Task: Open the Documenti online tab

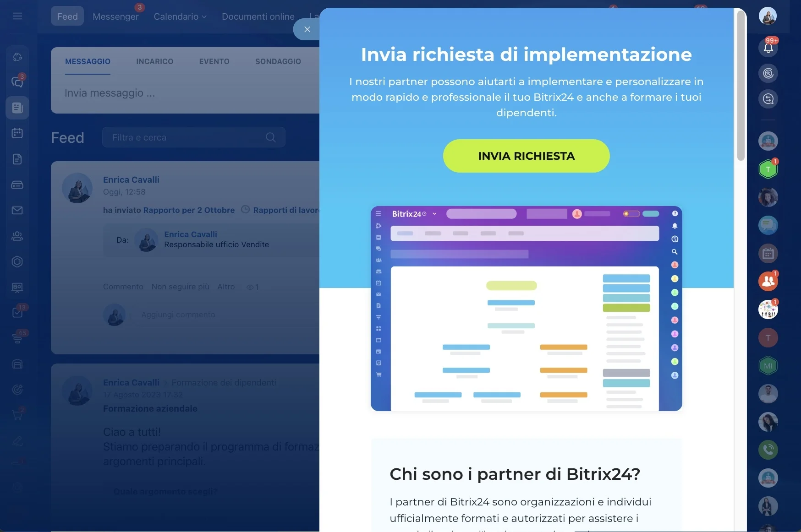Action: click(x=258, y=16)
